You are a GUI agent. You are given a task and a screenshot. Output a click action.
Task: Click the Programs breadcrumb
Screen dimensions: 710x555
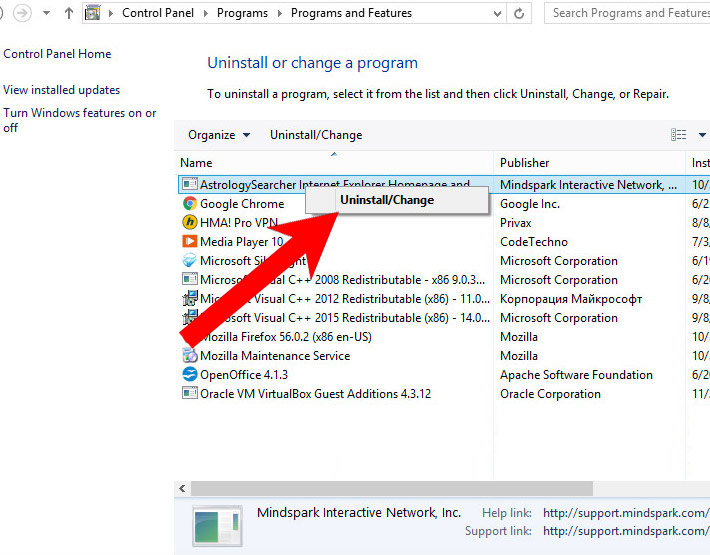point(242,13)
